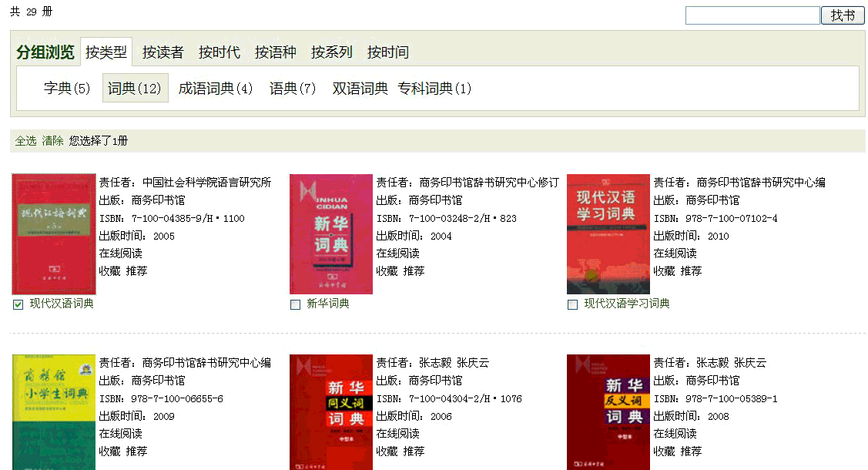Click 收藏 for the 2010 学习词典

tap(664, 270)
